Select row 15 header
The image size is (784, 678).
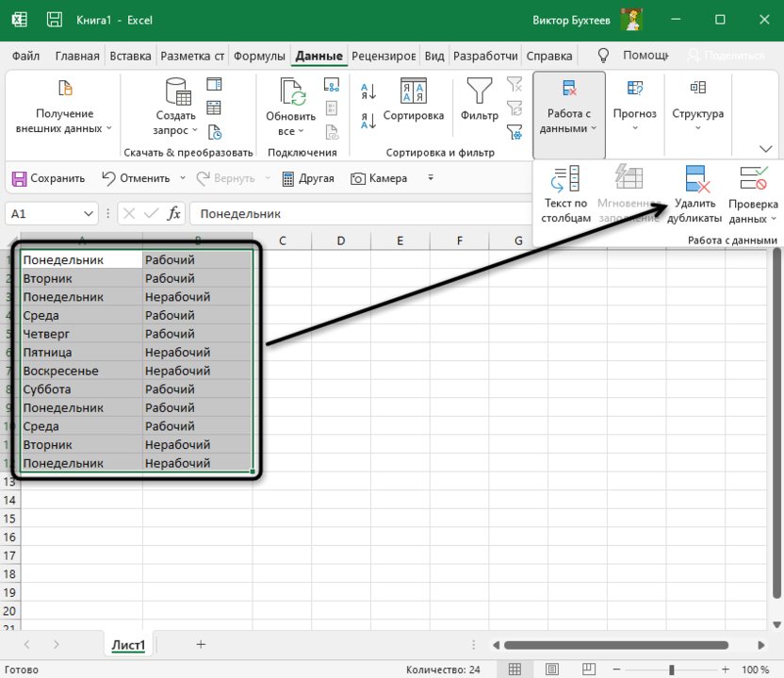(x=10, y=519)
